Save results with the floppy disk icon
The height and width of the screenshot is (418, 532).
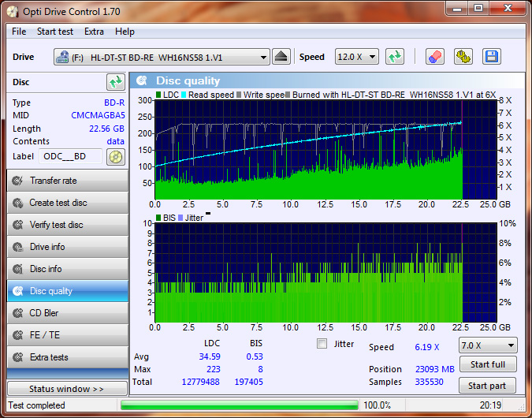click(492, 57)
